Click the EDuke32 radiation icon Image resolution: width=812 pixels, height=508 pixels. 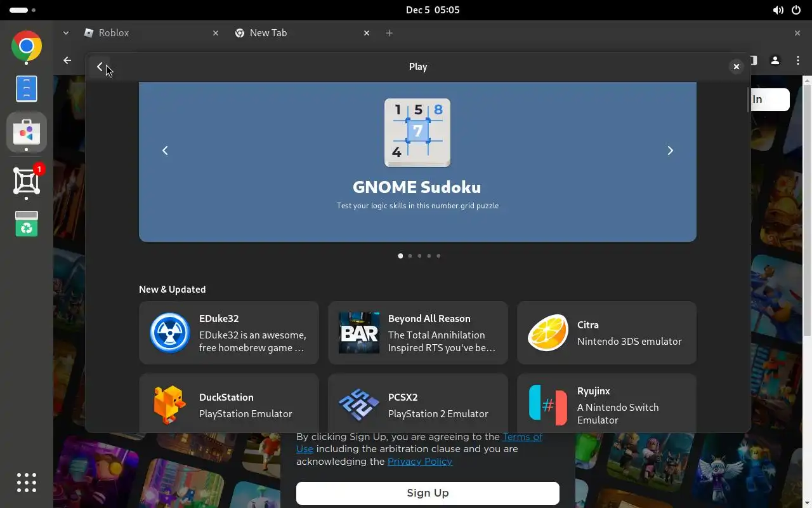pos(169,333)
